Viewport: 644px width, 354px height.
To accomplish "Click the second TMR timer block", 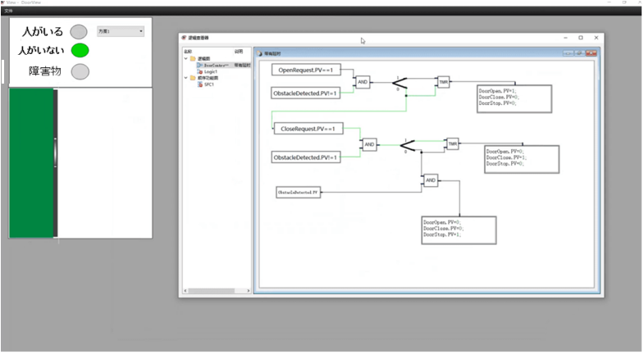I will coord(452,144).
